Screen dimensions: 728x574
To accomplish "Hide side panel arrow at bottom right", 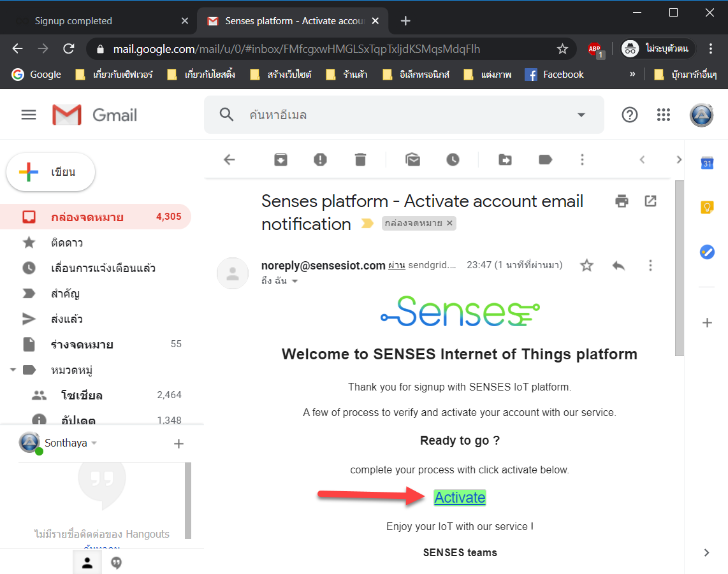I will [x=706, y=552].
